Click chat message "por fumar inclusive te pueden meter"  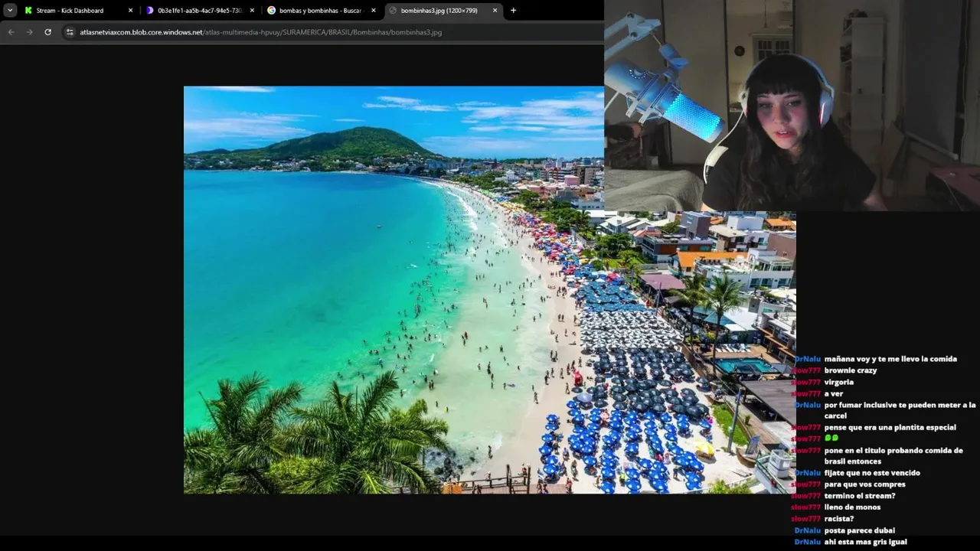click(900, 410)
